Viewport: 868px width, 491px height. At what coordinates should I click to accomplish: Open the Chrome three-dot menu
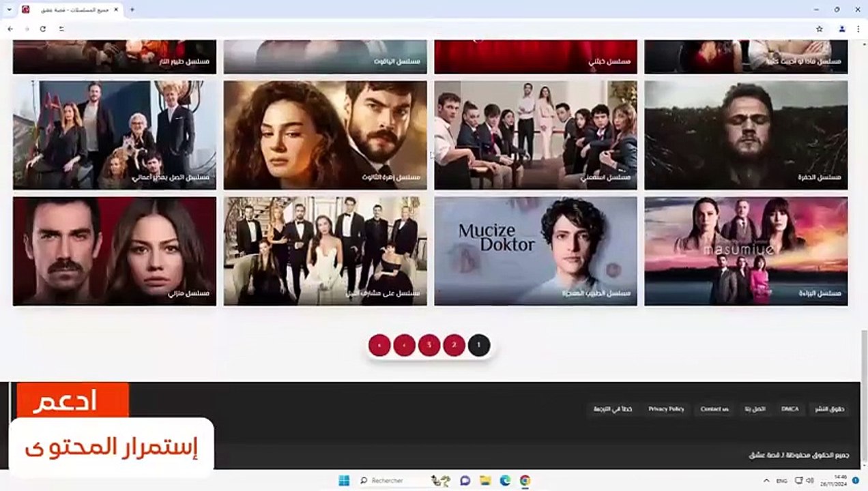click(858, 29)
